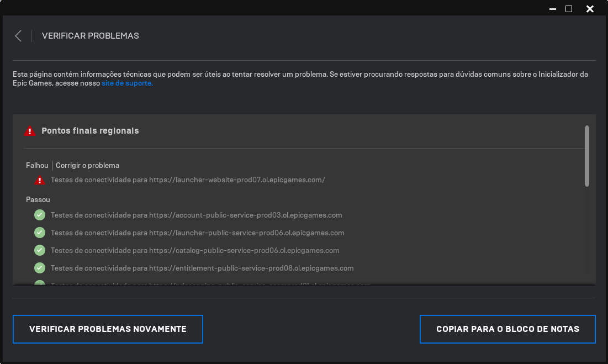Close the launcher window

point(590,9)
